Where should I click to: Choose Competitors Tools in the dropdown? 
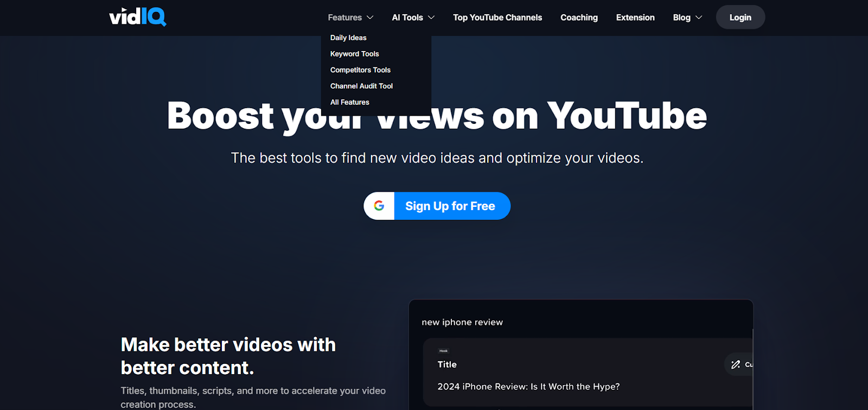click(x=360, y=70)
